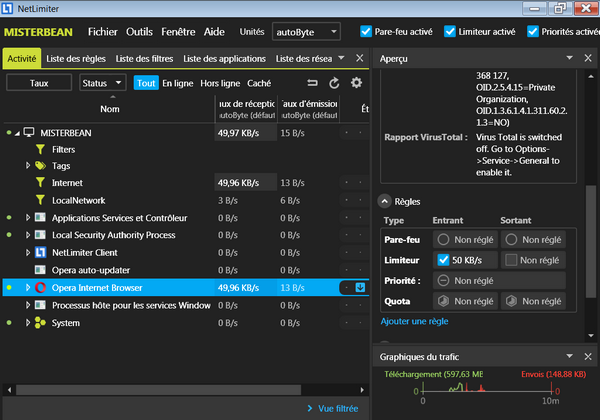Expand Applications Services et Contrôleur node
This screenshot has width=600, height=420.
(x=28, y=217)
